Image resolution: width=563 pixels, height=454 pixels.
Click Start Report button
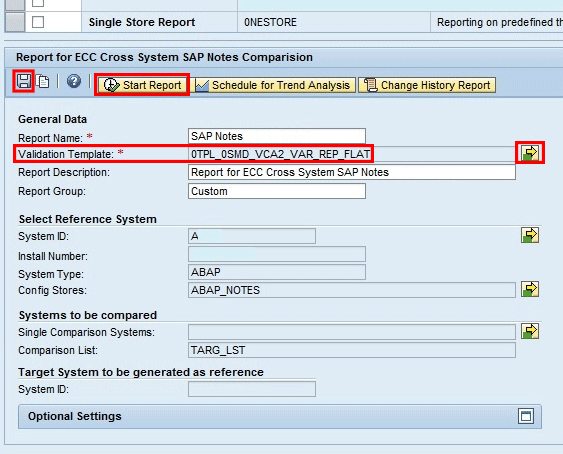click(142, 85)
